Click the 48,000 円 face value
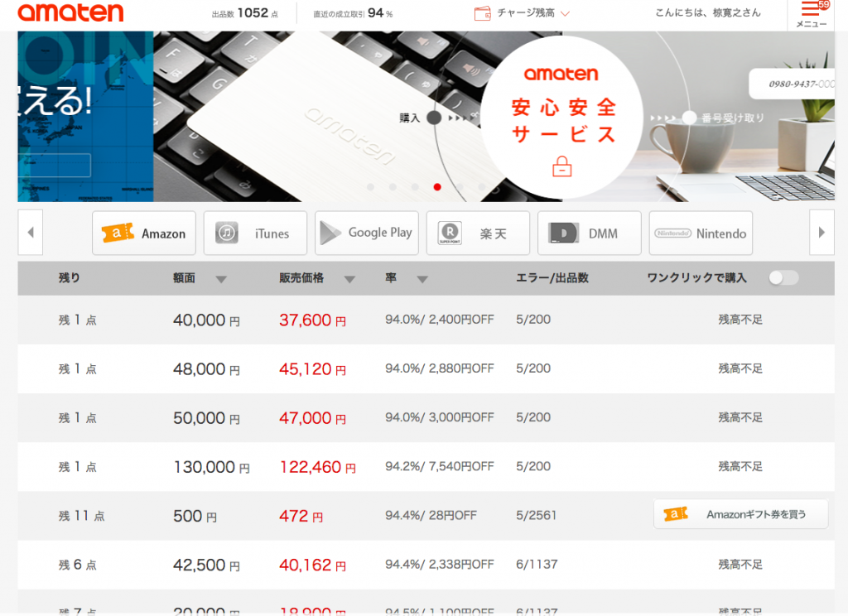The width and height of the screenshot is (848, 616). pyautogui.click(x=206, y=369)
